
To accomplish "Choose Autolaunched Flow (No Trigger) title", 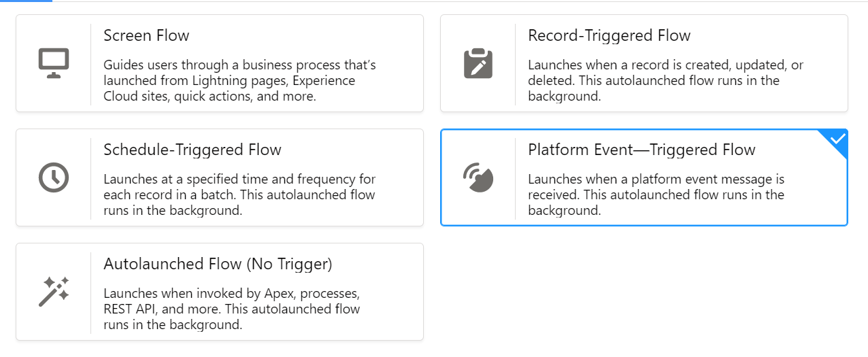I will pos(218,264).
